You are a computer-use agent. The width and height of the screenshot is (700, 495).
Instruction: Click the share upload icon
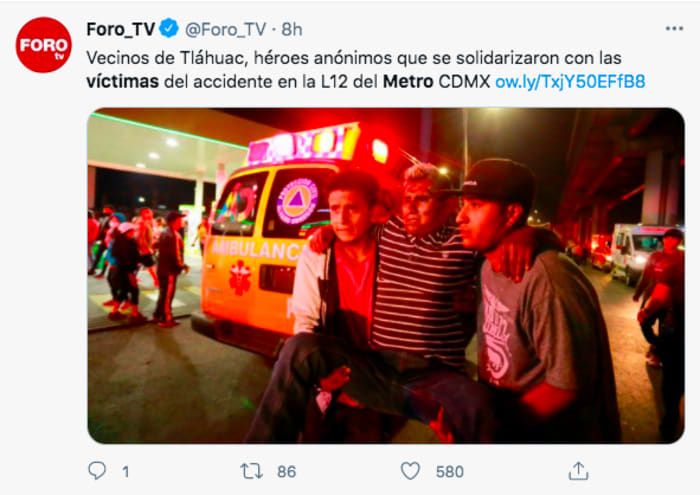tap(578, 471)
